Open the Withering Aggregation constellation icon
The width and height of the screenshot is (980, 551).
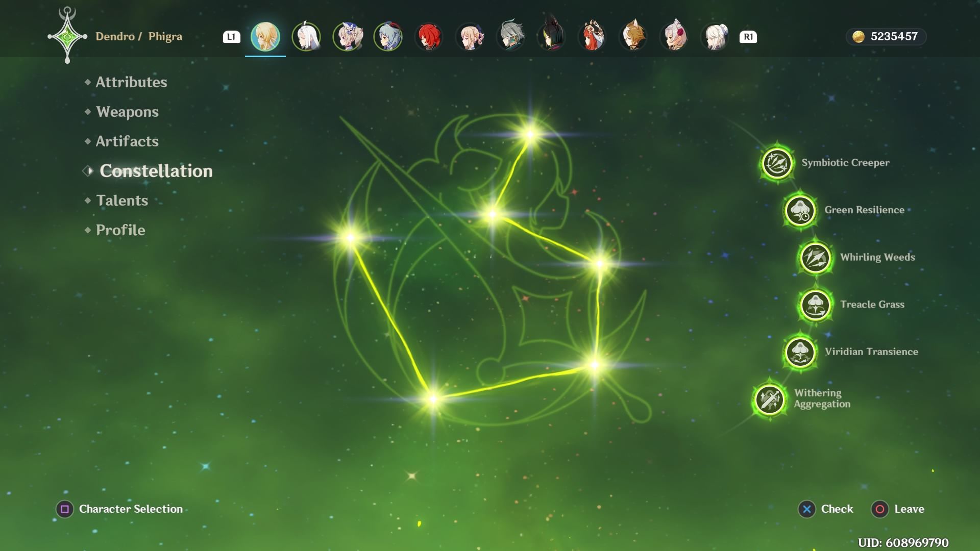coord(769,399)
